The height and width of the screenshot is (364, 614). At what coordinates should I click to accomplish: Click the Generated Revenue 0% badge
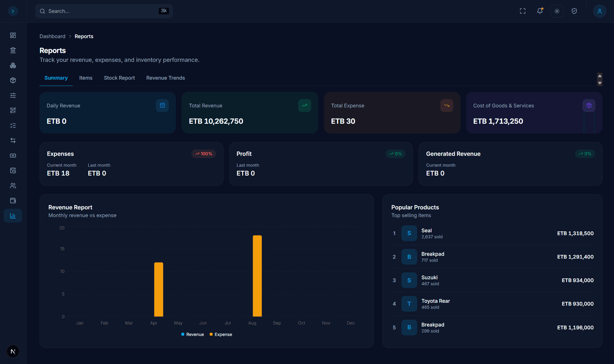[x=585, y=154]
